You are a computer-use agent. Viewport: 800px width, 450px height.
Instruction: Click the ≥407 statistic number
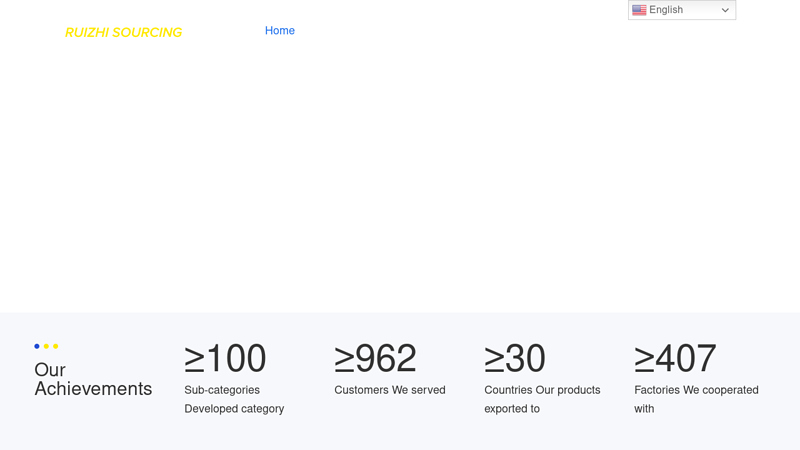point(675,358)
